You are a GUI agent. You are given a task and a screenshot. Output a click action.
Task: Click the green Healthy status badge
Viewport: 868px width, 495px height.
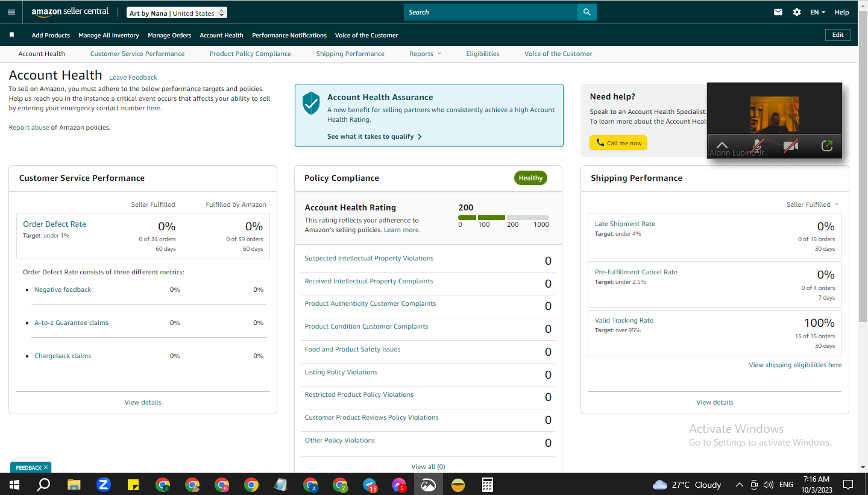(x=530, y=178)
